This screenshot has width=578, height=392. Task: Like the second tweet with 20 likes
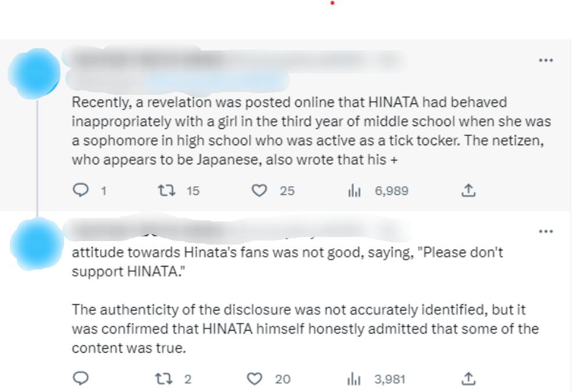(x=254, y=379)
